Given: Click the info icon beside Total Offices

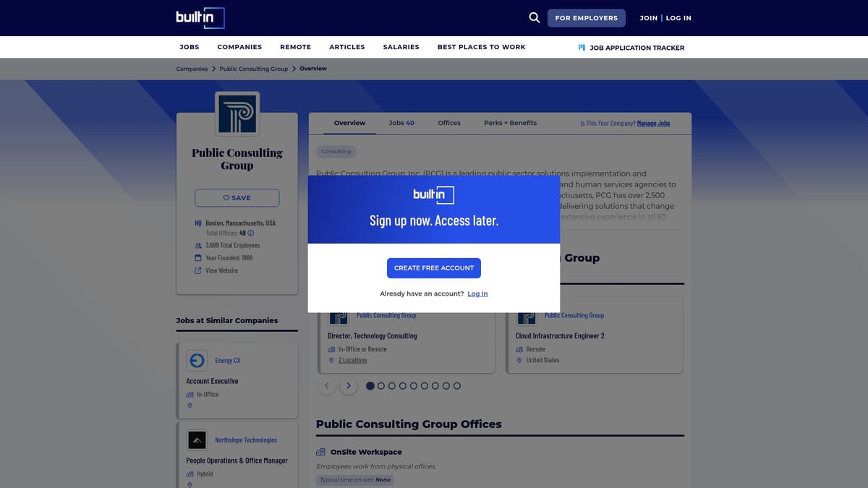Looking at the screenshot, I should pos(251,234).
